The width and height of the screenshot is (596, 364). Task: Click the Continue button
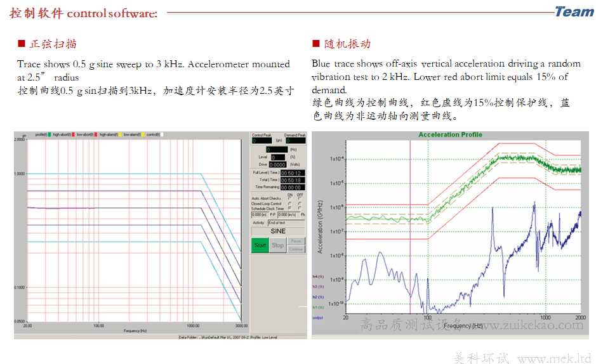point(296,249)
